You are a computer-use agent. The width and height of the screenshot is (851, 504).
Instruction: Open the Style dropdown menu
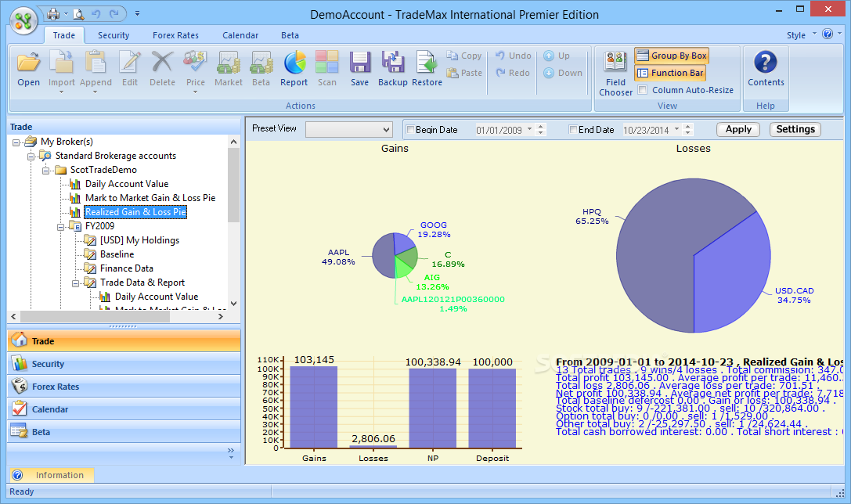pyautogui.click(x=801, y=34)
